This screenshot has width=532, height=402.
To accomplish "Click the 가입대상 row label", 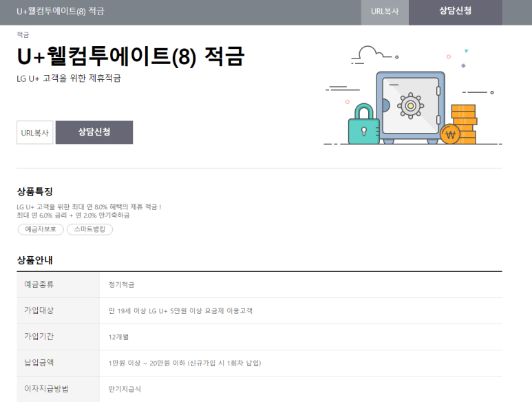I will pyautogui.click(x=39, y=310).
